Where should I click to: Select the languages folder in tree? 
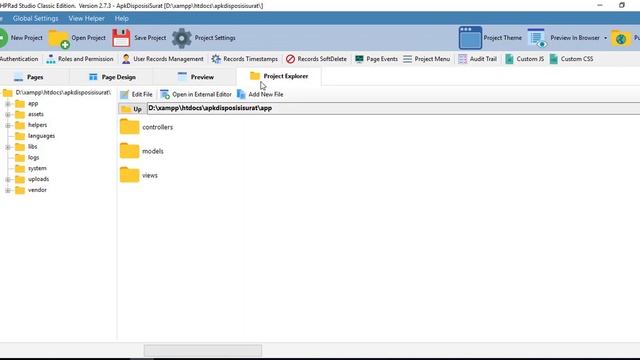35,136
